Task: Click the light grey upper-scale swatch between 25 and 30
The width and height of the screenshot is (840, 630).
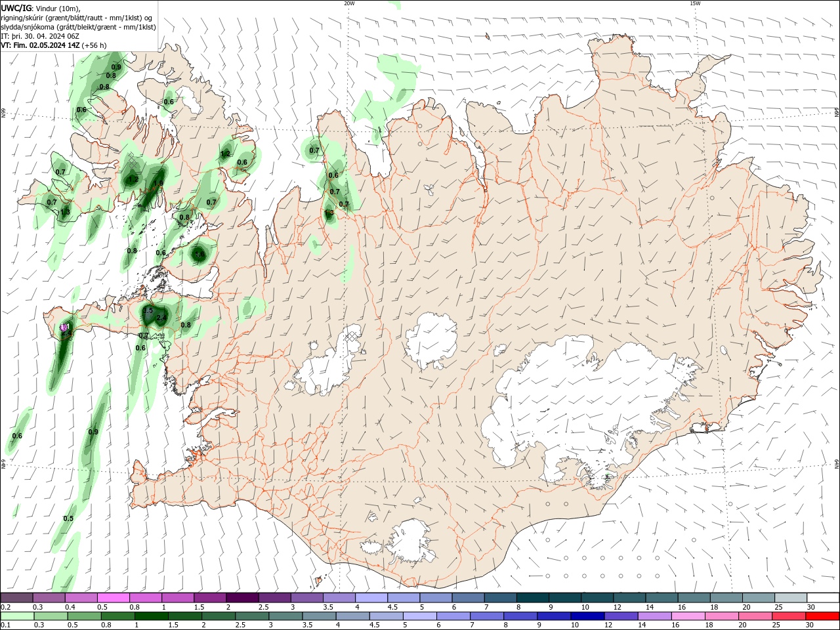Action: point(791,598)
